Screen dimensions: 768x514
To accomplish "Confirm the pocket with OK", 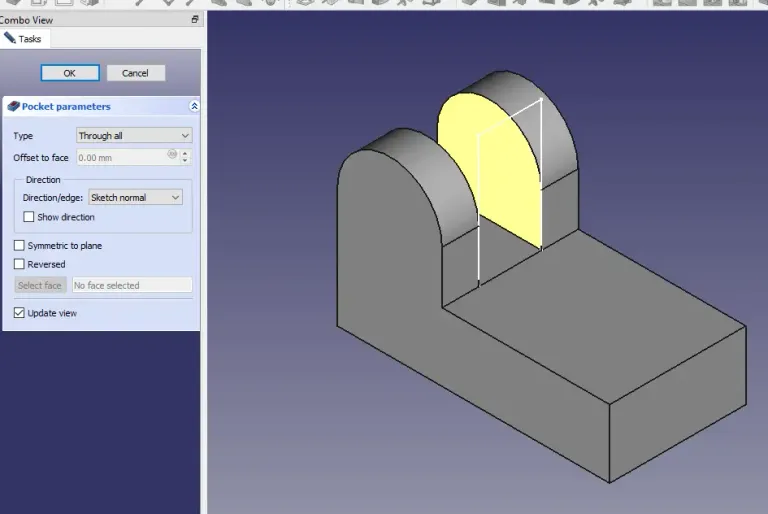I will [x=70, y=73].
